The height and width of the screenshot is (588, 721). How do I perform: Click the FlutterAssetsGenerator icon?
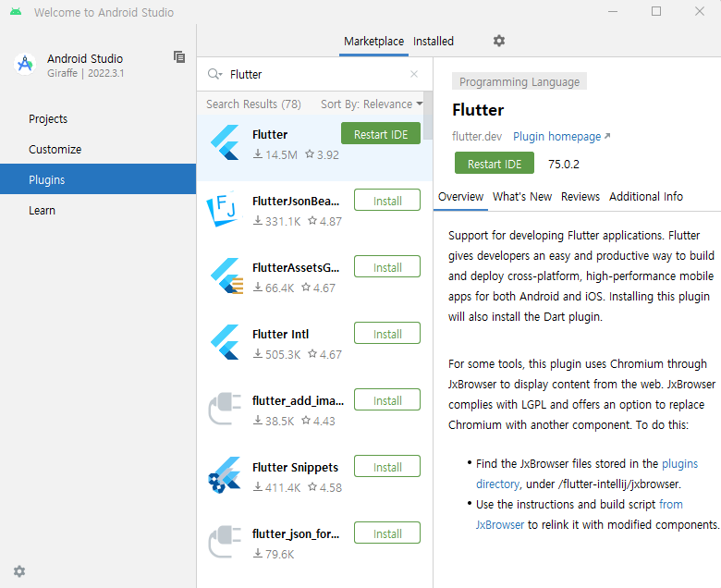pos(226,276)
